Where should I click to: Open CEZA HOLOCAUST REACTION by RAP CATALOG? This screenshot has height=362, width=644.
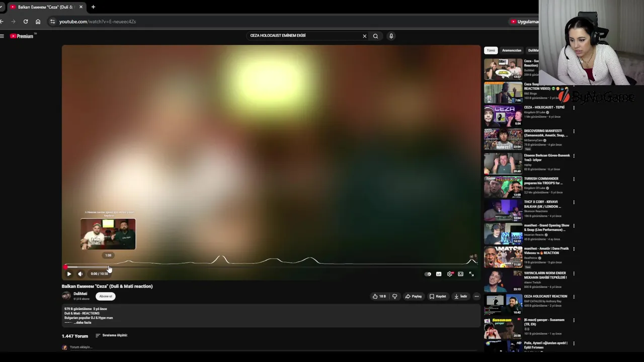tap(545, 296)
